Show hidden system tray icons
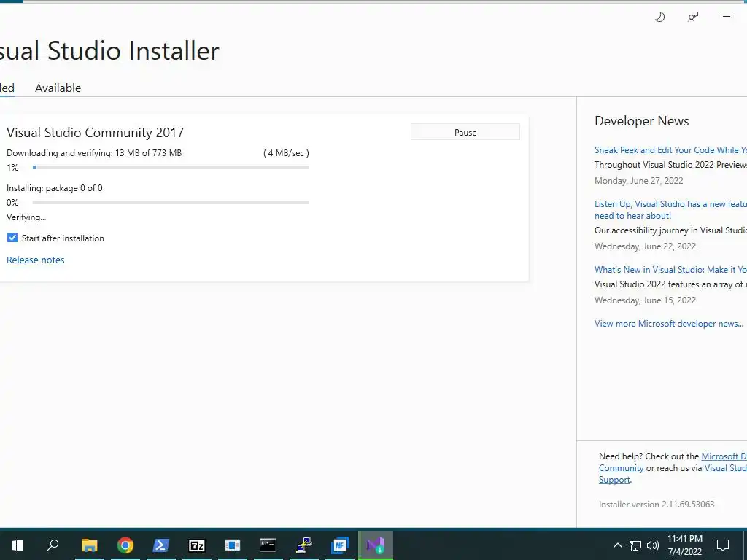 pos(617,545)
